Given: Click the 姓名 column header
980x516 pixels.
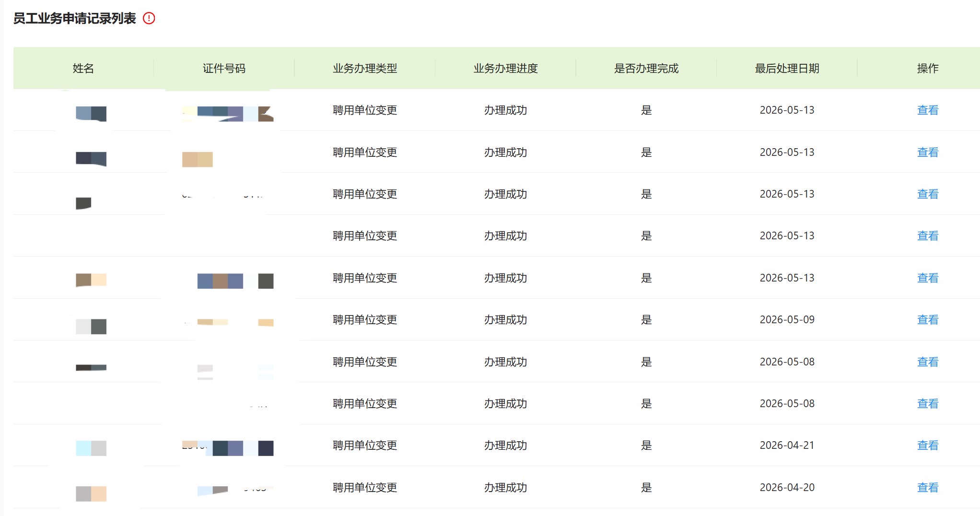Looking at the screenshot, I should (x=83, y=69).
